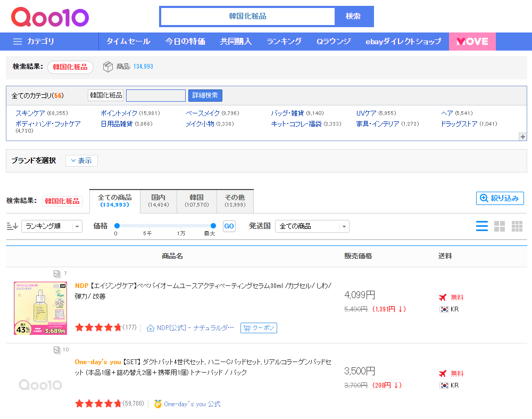Switch to small grid view
Viewport: 532px width, 419px height.
(x=517, y=226)
